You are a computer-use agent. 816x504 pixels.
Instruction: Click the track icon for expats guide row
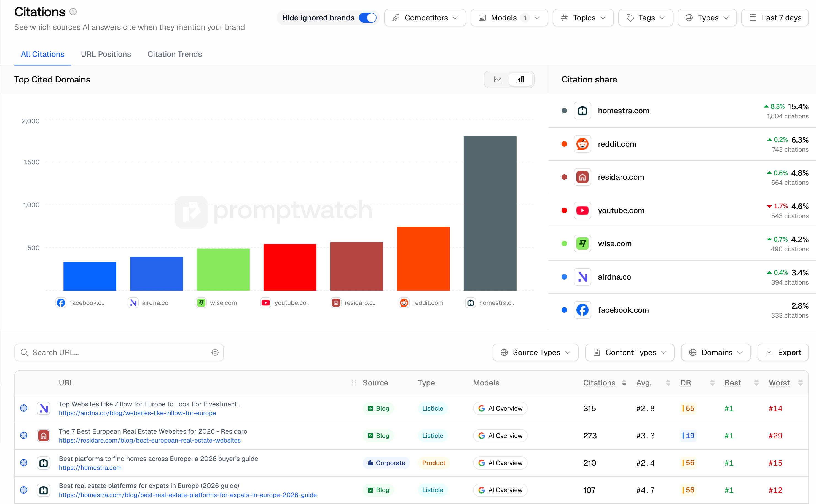coord(24,490)
